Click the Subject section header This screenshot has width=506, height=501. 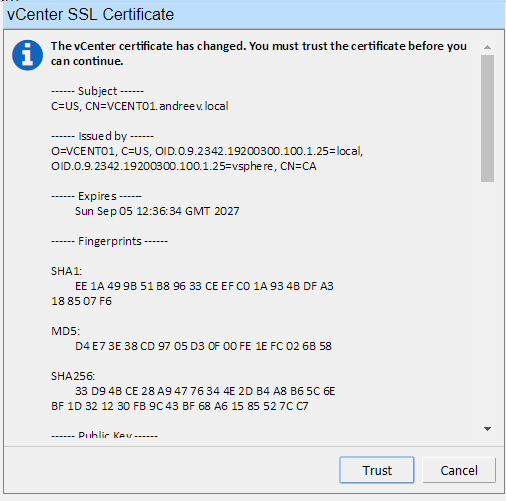point(97,91)
